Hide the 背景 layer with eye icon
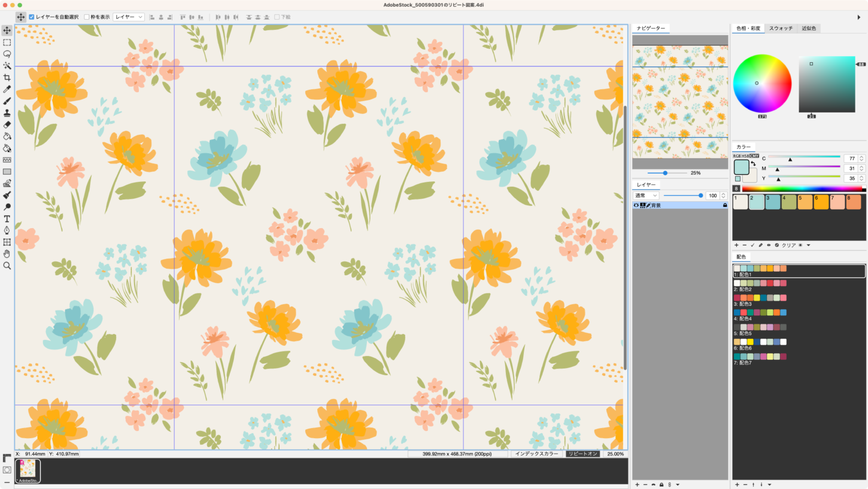868x489 pixels. 636,205
